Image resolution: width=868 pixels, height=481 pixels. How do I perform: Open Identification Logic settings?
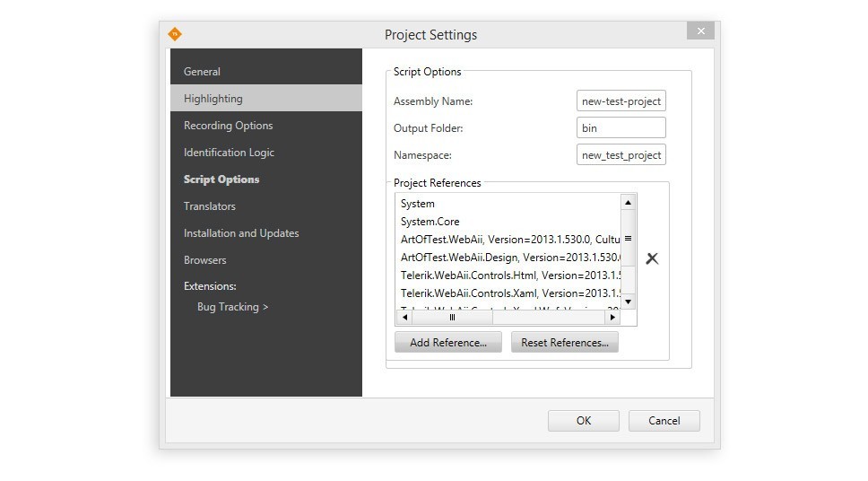(266, 153)
